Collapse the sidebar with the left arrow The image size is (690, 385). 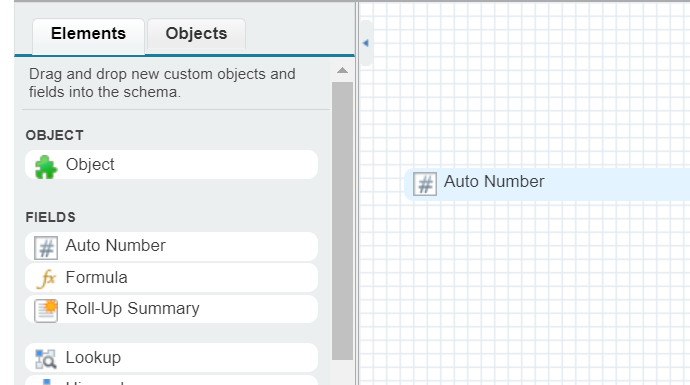pyautogui.click(x=365, y=43)
